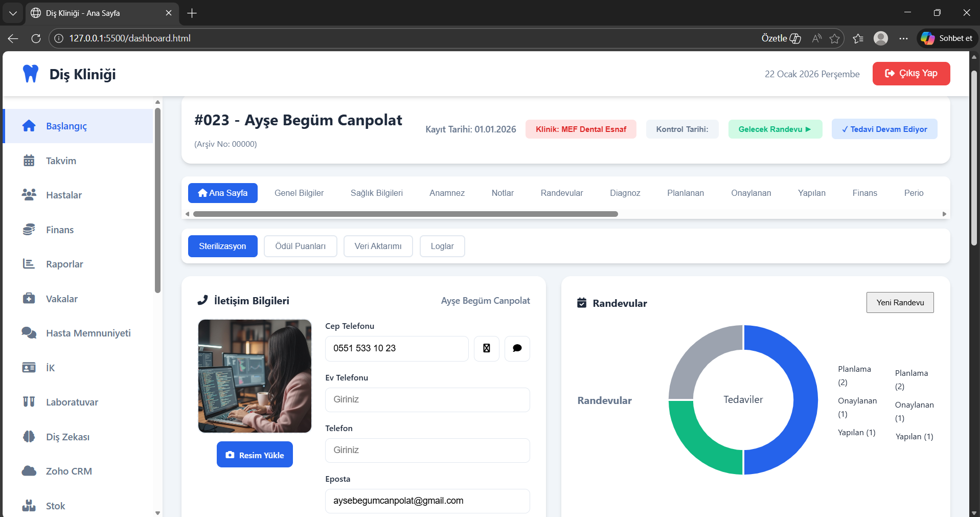Click the Özetle summarize button

(781, 38)
